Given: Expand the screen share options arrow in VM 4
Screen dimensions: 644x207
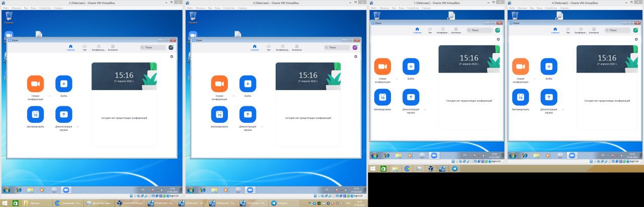Looking at the screenshot, I should point(562,109).
